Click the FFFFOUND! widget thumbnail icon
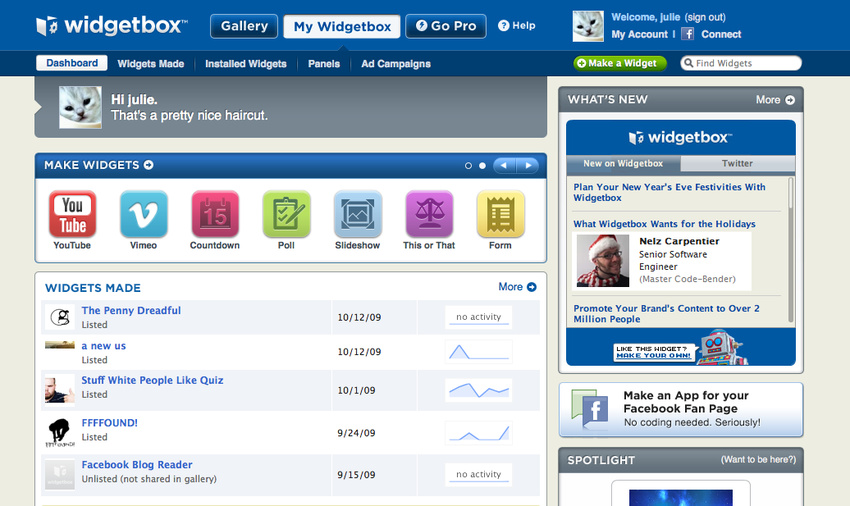The width and height of the screenshot is (850, 506). tap(60, 432)
